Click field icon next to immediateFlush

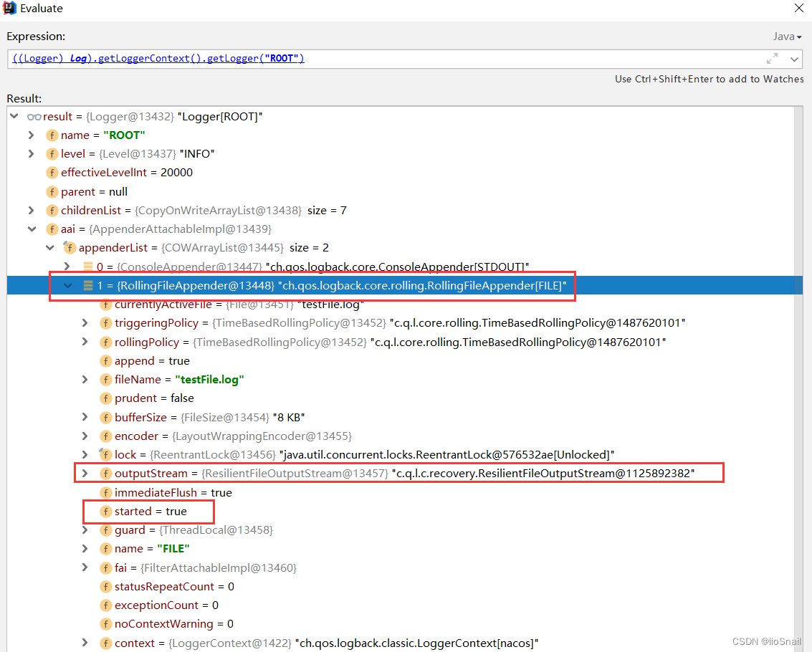[105, 492]
